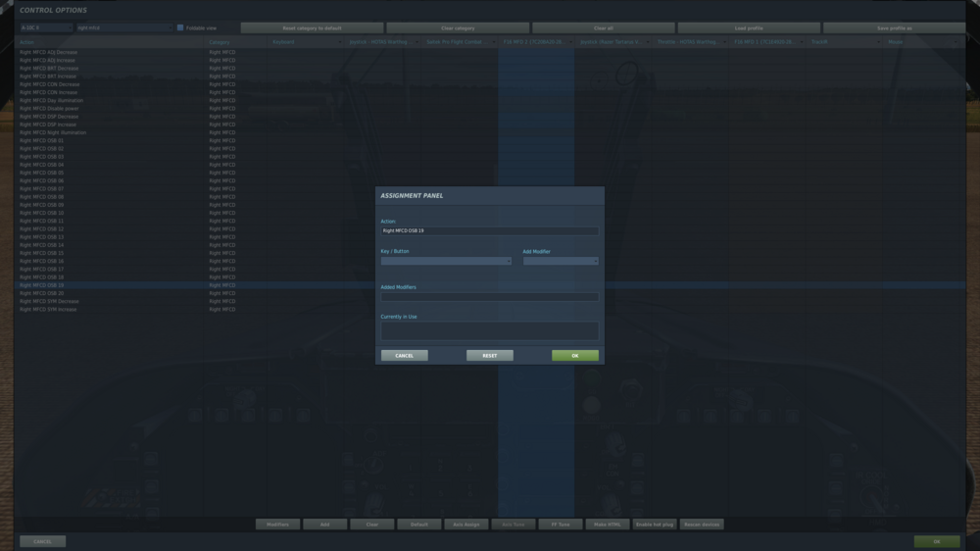The image size is (980, 551).
Task: Select 'Right MFCD CON Increase' row
Action: [x=490, y=92]
